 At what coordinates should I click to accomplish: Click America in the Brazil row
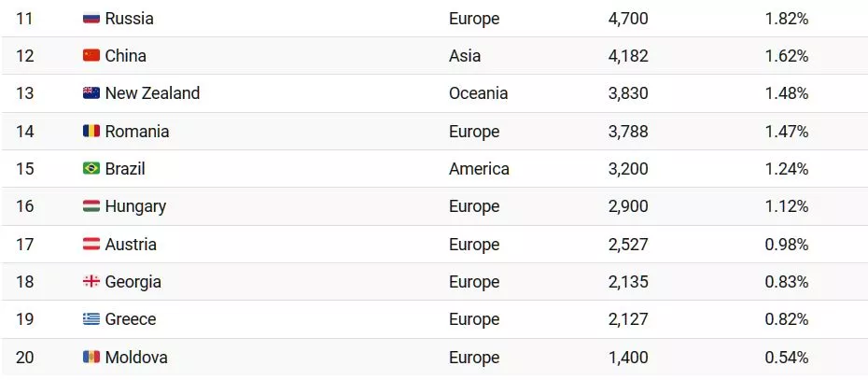(x=479, y=169)
